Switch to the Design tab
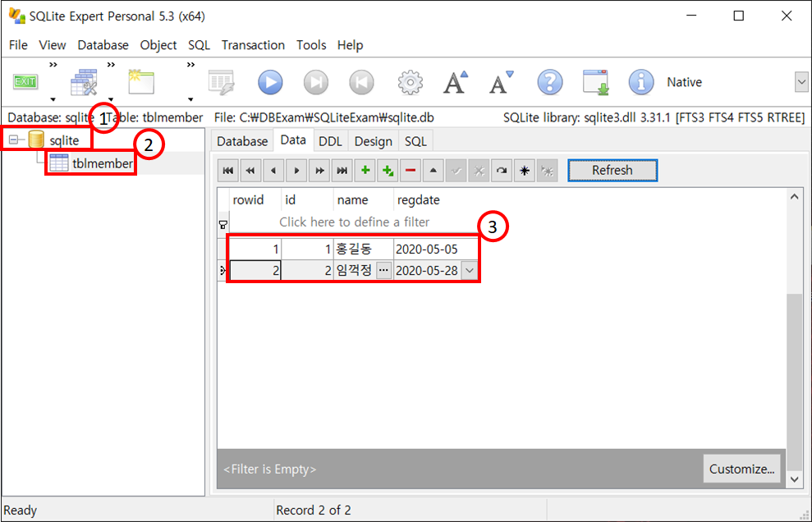 point(374,141)
